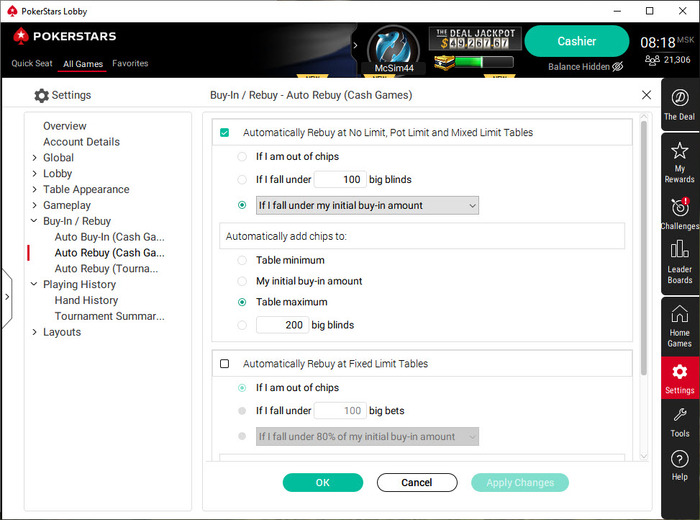Switch to All Games tab
This screenshot has height=520, width=700.
point(83,64)
